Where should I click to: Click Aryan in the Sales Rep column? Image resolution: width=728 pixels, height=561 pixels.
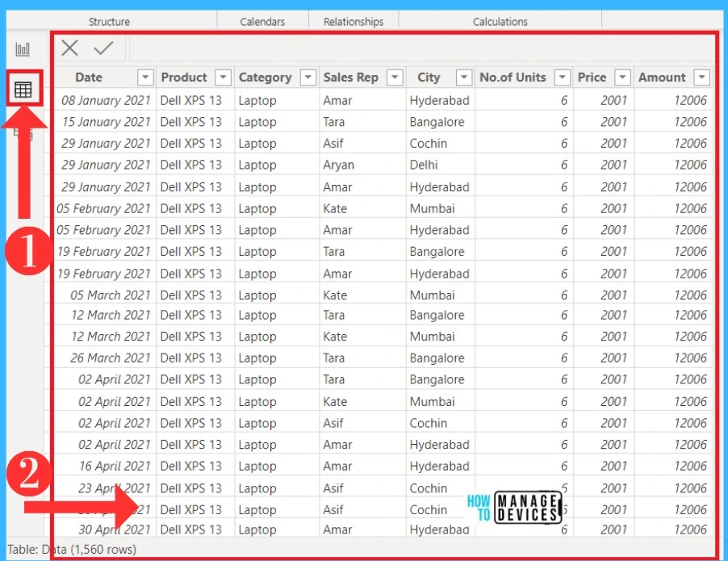[x=338, y=165]
